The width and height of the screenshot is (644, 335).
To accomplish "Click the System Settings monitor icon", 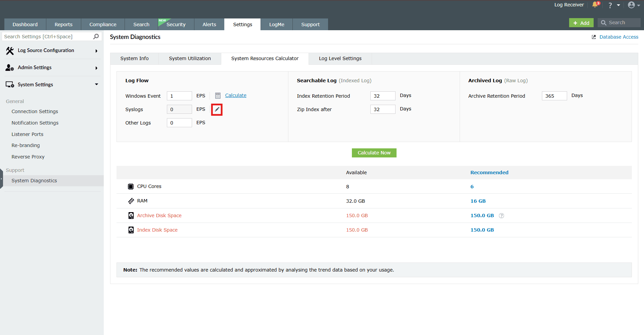I will point(10,85).
